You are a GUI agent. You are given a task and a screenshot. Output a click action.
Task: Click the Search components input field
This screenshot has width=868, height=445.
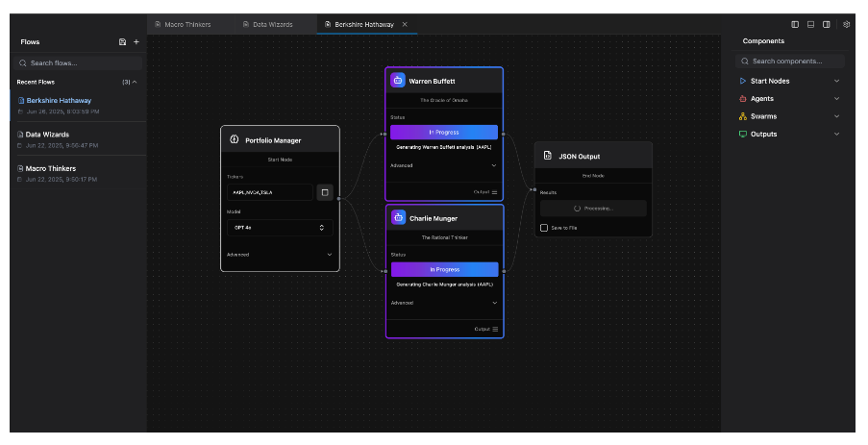point(790,62)
